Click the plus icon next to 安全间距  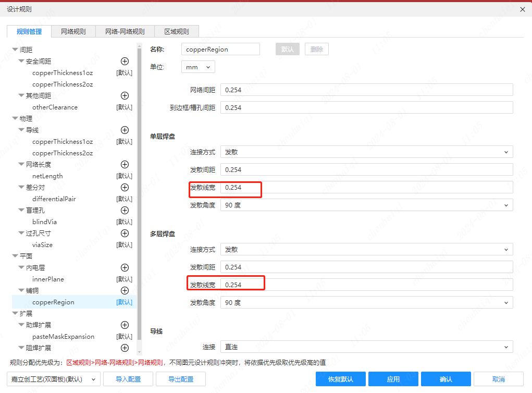pos(125,62)
